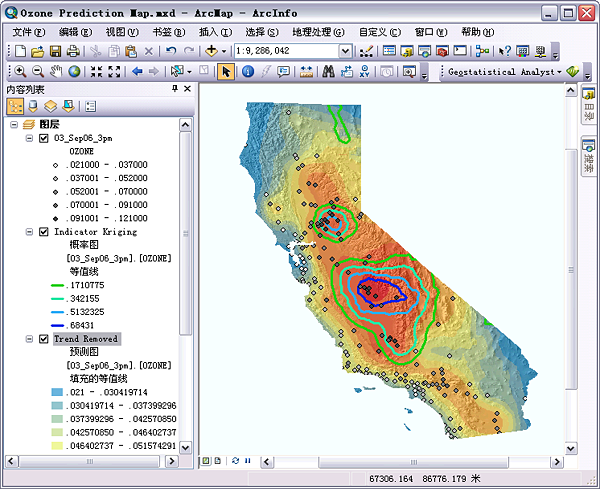Viewport: 600px width, 489px height.
Task: Open the 视图(V) menu
Action: pos(122,32)
